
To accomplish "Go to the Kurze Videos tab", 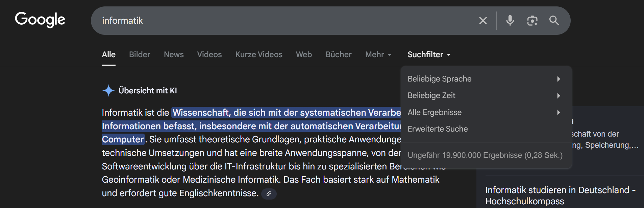I will [x=259, y=54].
